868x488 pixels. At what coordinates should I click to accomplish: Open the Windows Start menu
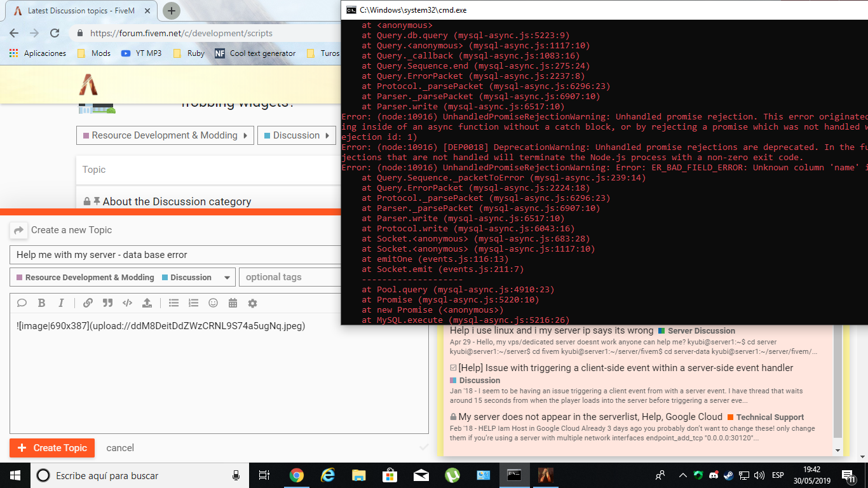(15, 475)
